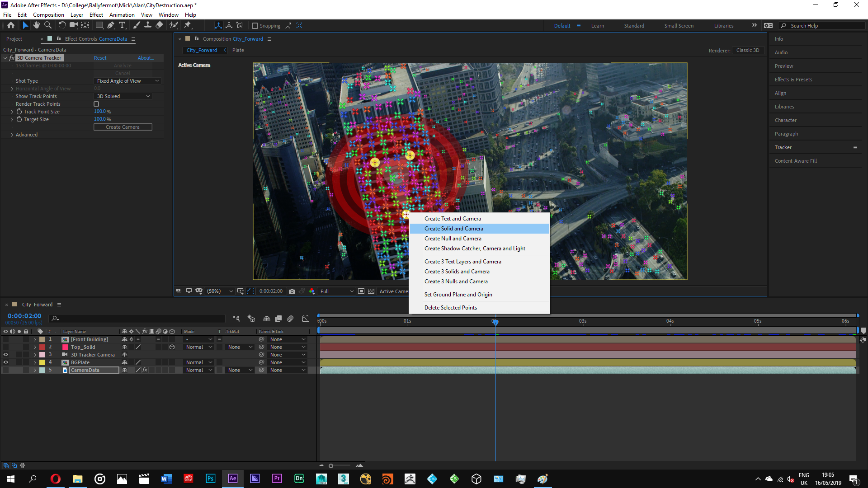Open Parent dropdown for CameraData layer
Screen dimensions: 868x488
[x=288, y=370]
